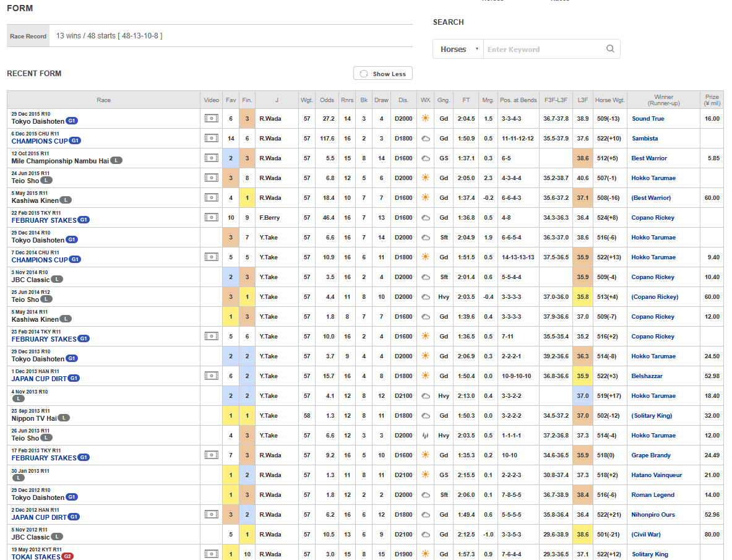Click the refresh icon in Show Less button
Viewport: 732px width, 560px height.
pos(364,74)
